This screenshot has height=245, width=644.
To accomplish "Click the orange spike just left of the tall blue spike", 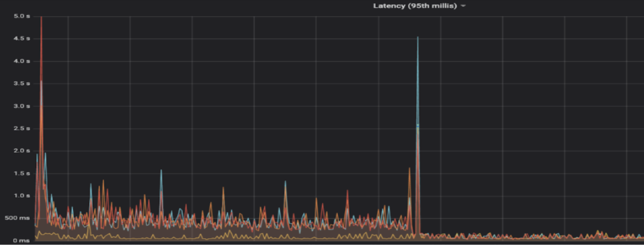I will click(409, 169).
